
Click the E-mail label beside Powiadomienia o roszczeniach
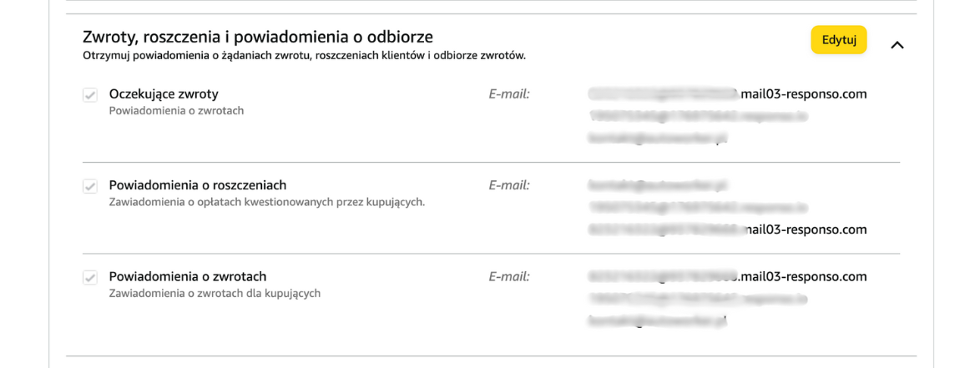click(509, 185)
